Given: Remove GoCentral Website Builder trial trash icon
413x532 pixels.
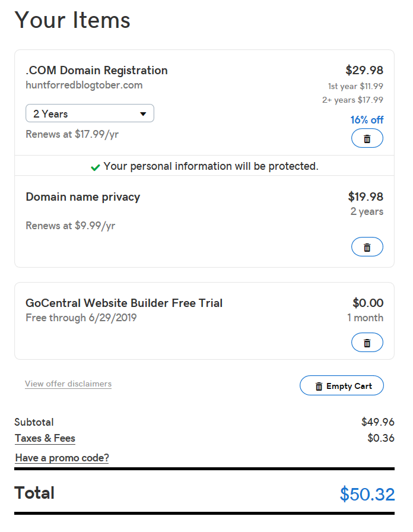Looking at the screenshot, I should (x=367, y=343).
